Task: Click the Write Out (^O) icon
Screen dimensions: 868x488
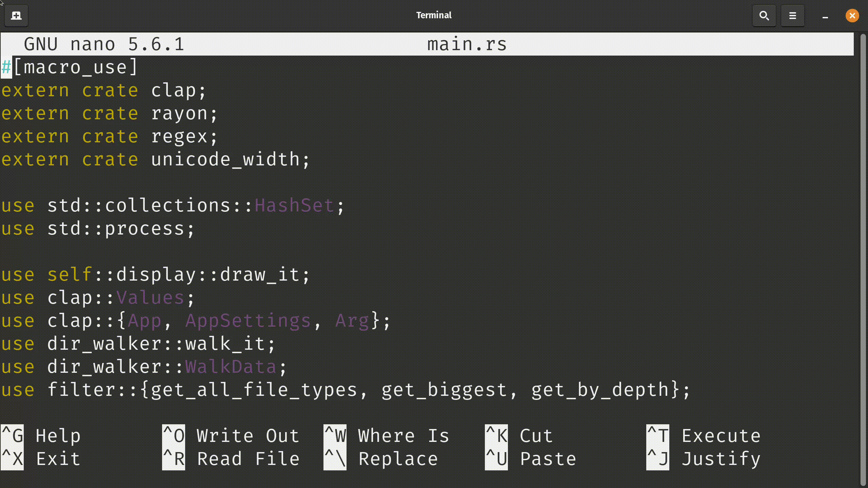Action: pos(173,435)
